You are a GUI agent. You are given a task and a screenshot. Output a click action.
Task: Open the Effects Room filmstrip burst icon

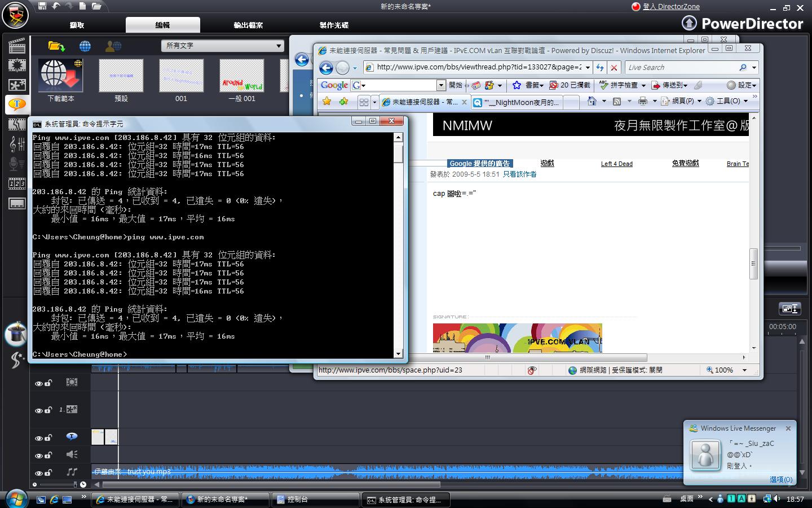point(17,65)
